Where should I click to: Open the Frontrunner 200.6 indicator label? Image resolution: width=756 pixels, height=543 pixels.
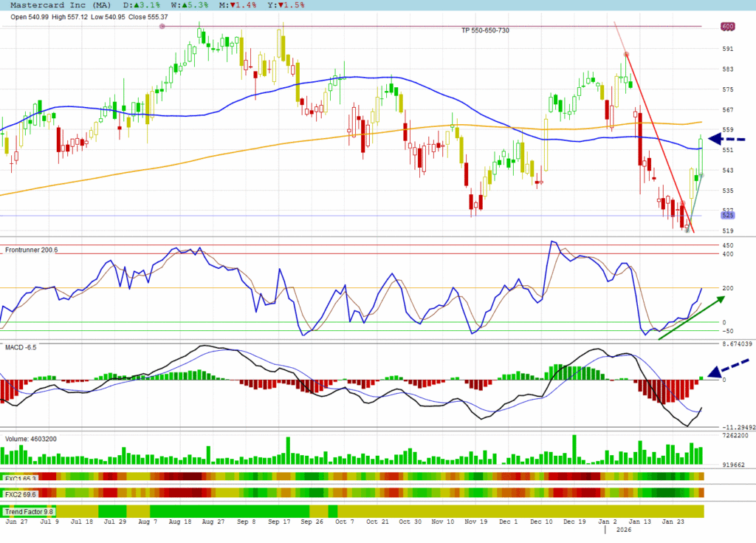point(31,250)
